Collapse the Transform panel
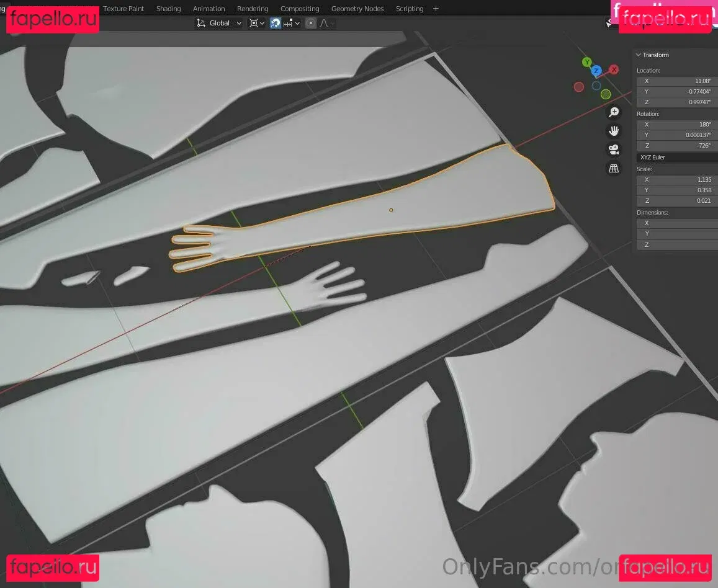This screenshot has height=588, width=718. [x=639, y=55]
